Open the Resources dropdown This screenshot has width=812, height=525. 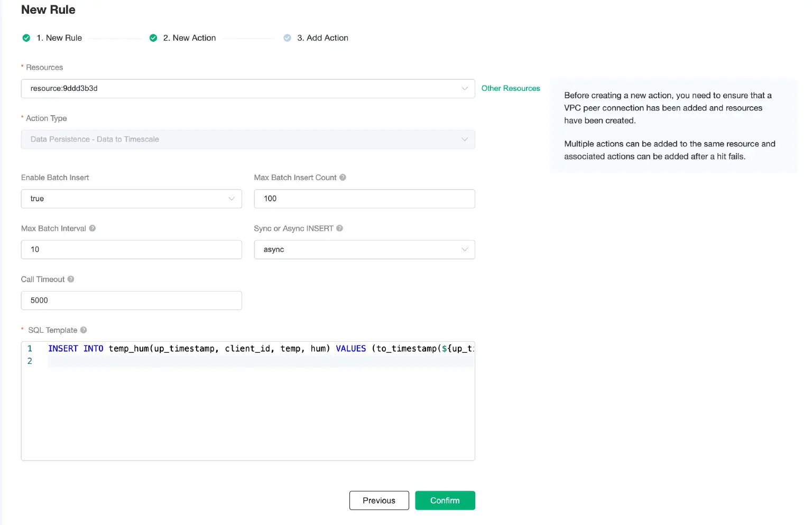[247, 89]
